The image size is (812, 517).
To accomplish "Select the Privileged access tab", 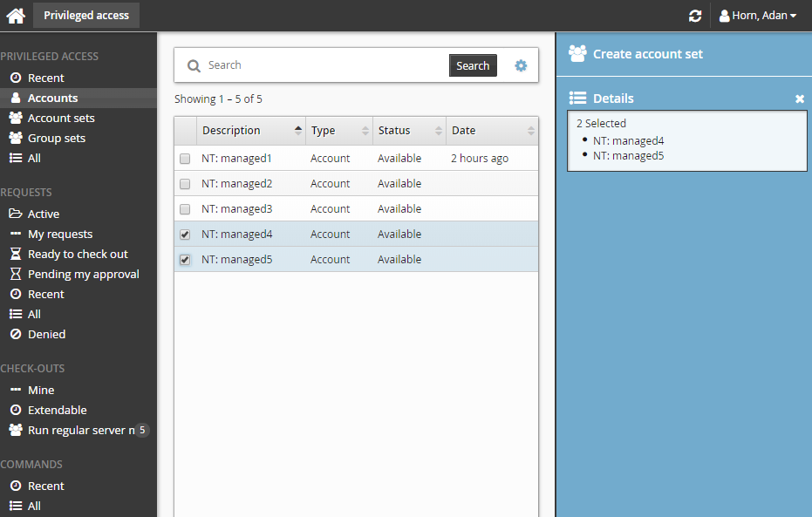I will (x=86, y=16).
